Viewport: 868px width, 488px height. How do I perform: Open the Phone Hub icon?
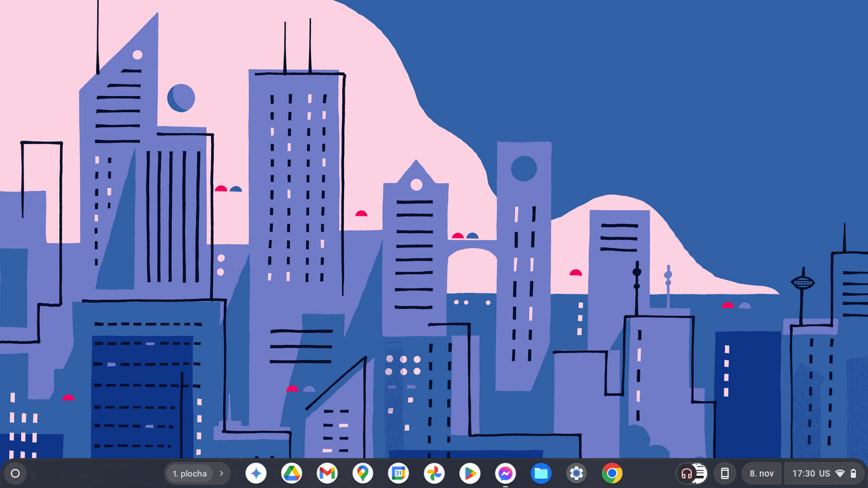(x=724, y=473)
